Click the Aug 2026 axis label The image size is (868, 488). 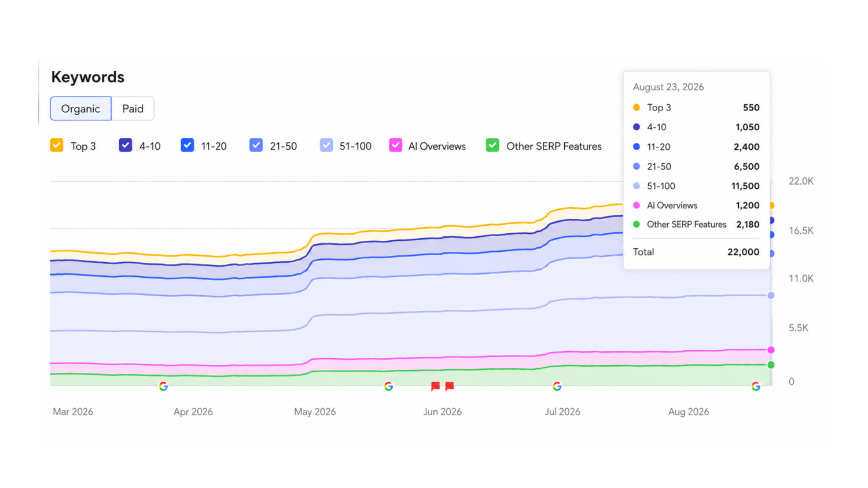[x=689, y=412]
